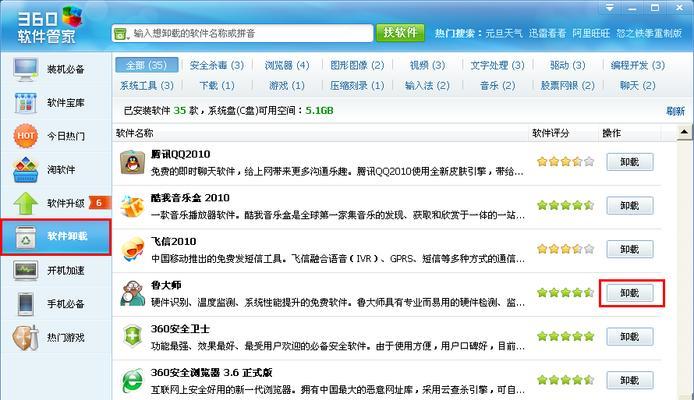Uninstall 360安全卫士 via 卸载 button
Image resolution: width=694 pixels, height=400 pixels.
(x=629, y=337)
